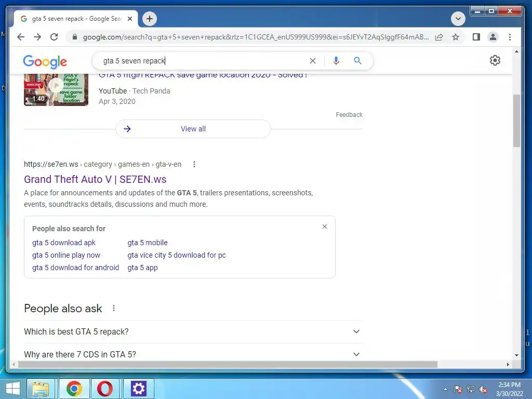Click the muted volume tray icon
The height and width of the screenshot is (399, 532).
(483, 389)
